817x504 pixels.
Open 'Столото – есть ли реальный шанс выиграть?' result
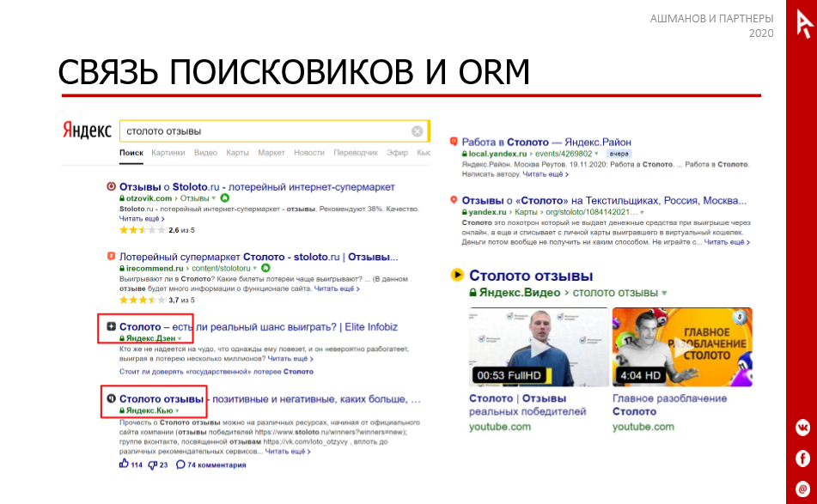pyautogui.click(x=259, y=327)
